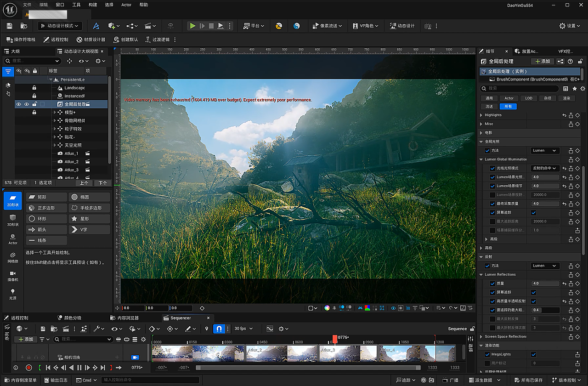
Task: Open the 设置 settings dropdown
Action: point(570,26)
